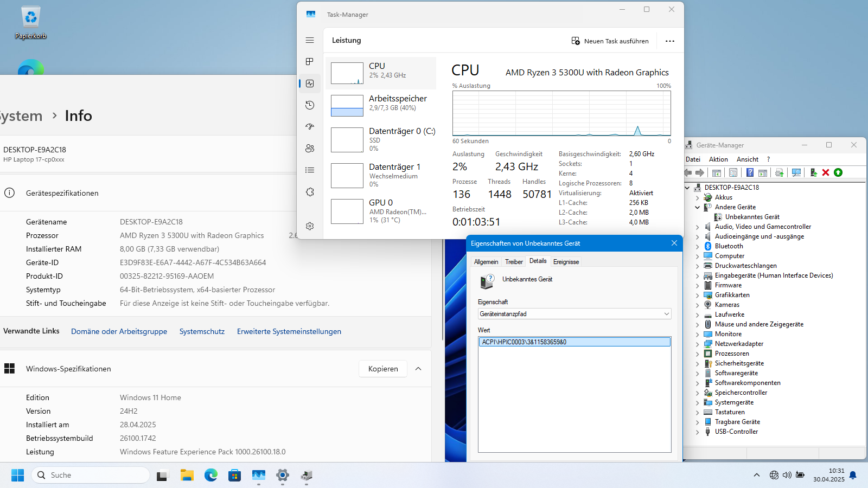Open Systemschutz link
868x488 pixels.
tap(202, 331)
